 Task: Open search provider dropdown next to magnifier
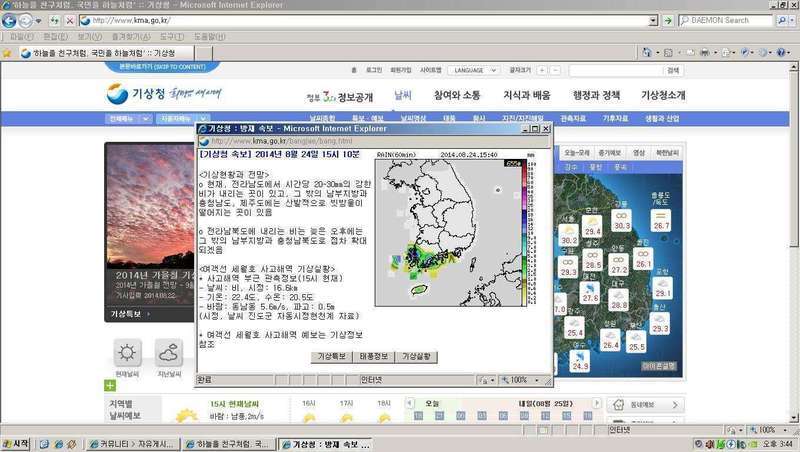pyautogui.click(x=792, y=20)
